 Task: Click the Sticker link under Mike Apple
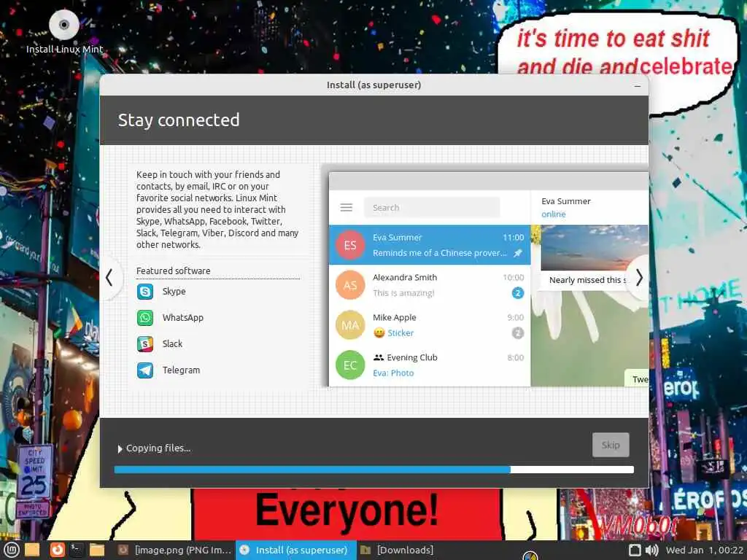point(400,332)
